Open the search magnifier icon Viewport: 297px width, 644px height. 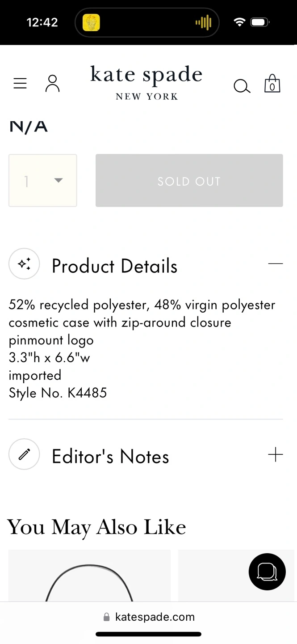[242, 85]
